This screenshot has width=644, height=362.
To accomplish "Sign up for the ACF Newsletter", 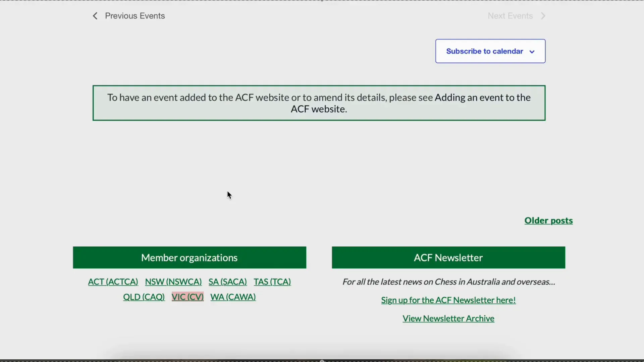I will click(x=448, y=300).
